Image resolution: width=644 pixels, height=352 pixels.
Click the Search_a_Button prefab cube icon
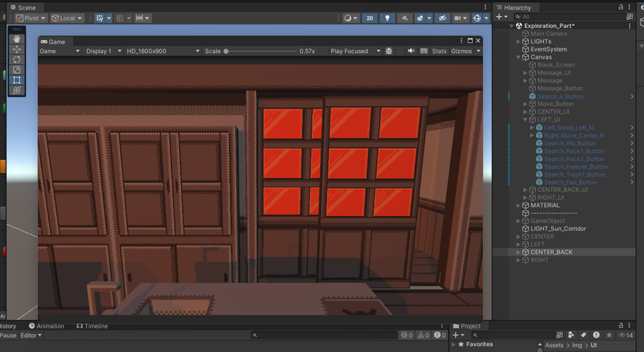click(x=532, y=97)
